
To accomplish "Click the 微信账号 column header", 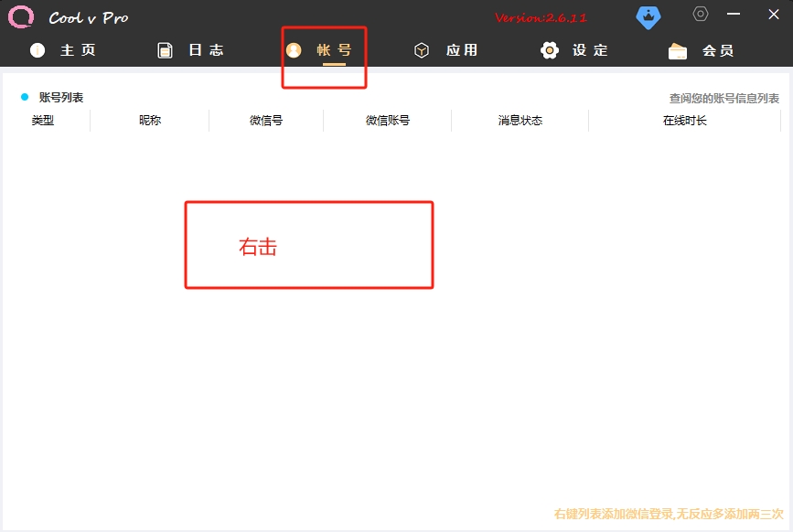I will [388, 121].
